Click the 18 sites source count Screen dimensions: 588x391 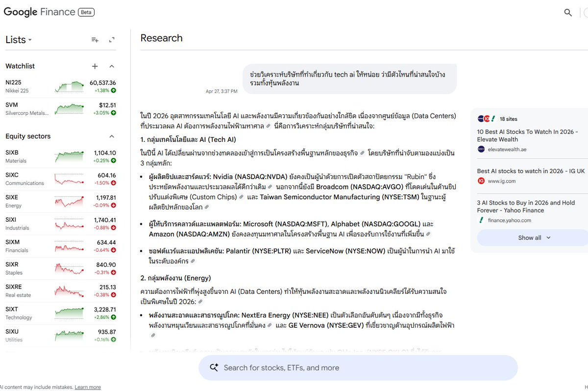click(x=508, y=119)
